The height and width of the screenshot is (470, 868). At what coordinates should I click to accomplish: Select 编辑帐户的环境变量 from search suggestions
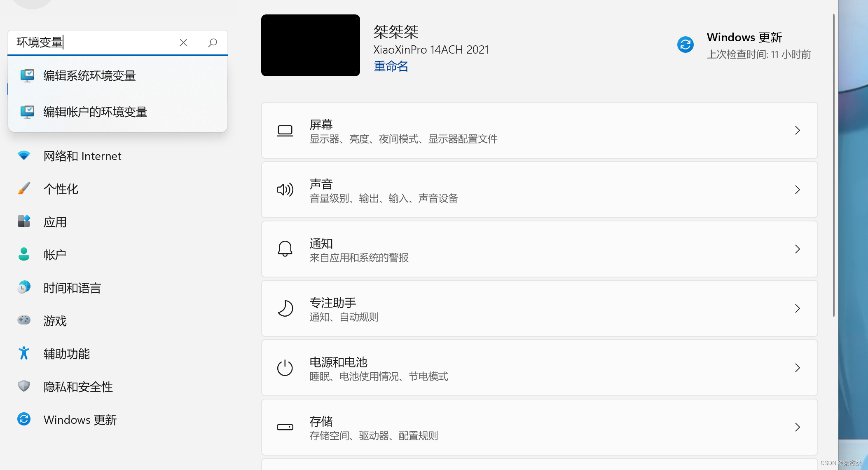coord(94,112)
